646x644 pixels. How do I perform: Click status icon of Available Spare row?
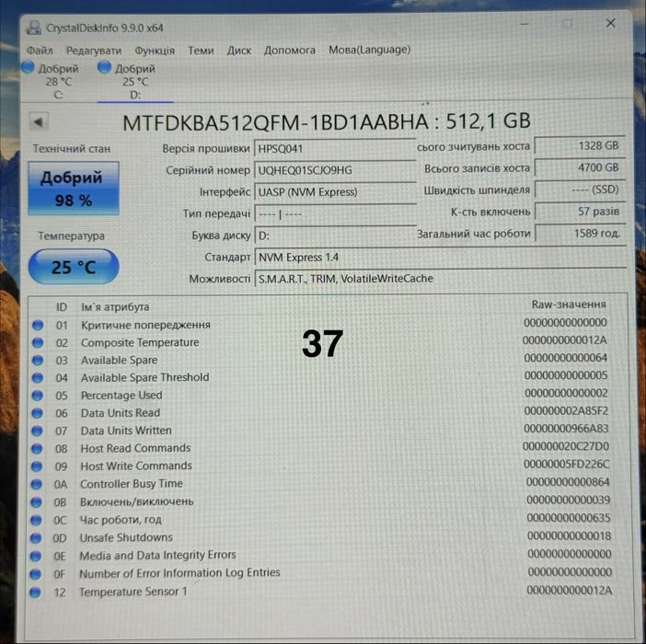(38, 361)
